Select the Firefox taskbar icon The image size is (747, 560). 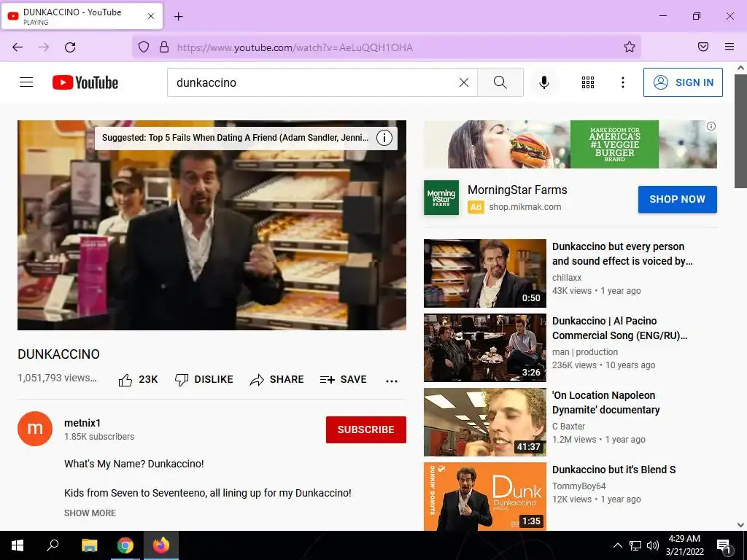[161, 545]
